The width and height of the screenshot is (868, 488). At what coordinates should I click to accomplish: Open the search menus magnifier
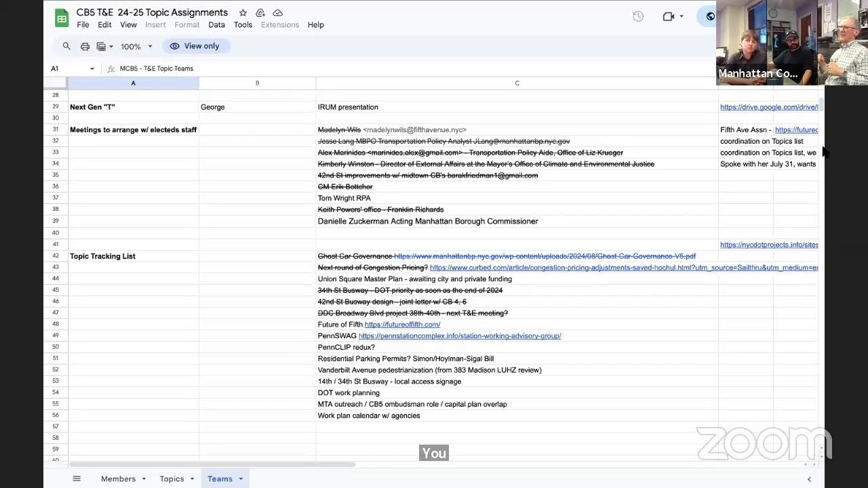(x=66, y=46)
